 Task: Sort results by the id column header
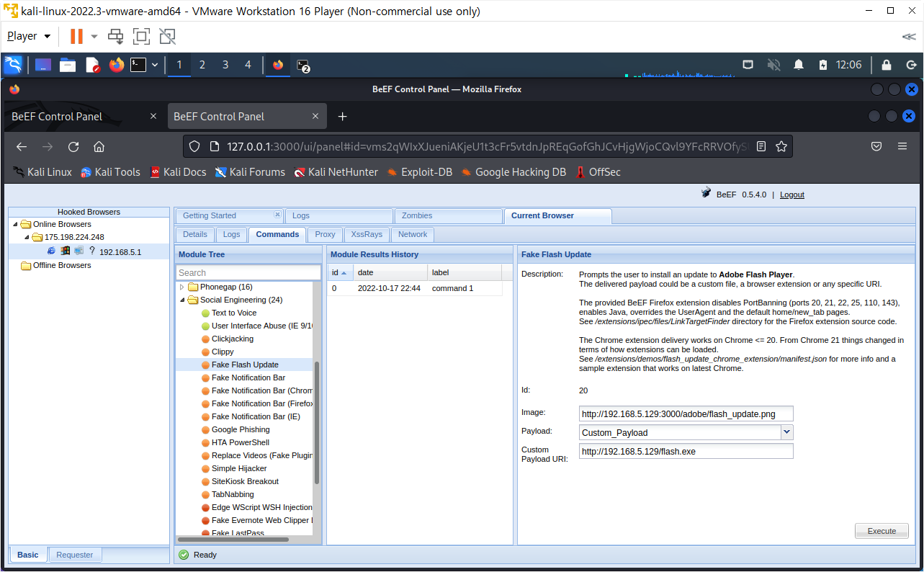pos(340,272)
